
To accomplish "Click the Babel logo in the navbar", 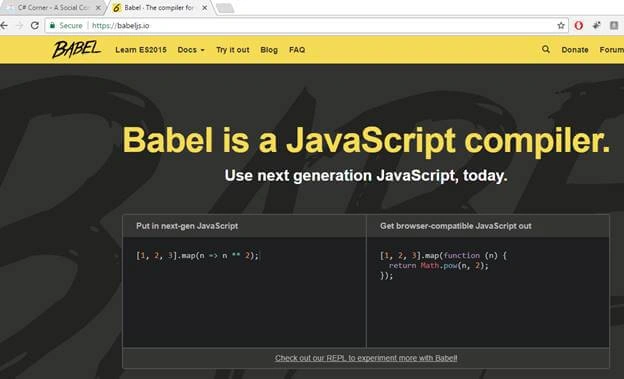I will 76,49.
